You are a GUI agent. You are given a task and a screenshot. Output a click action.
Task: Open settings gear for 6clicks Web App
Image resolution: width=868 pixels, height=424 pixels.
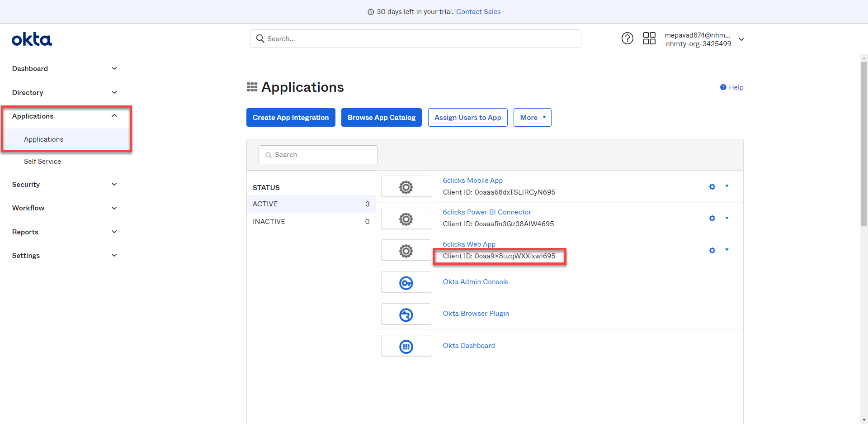click(x=712, y=250)
